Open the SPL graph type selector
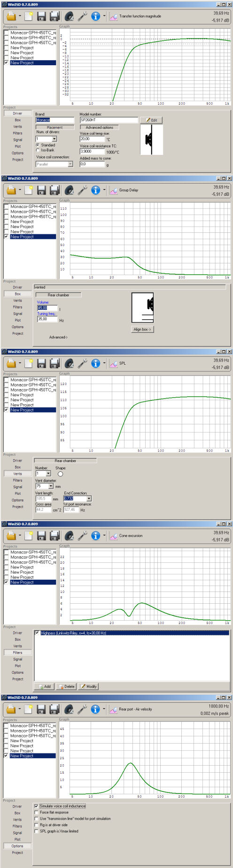Viewport: 233px width, 868px height. pyautogui.click(x=114, y=363)
